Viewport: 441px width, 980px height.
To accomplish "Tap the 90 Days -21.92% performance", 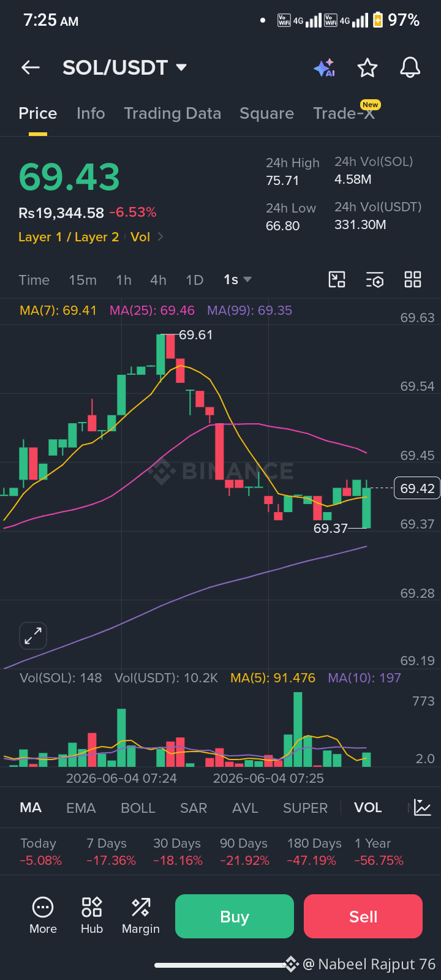I will (x=244, y=852).
